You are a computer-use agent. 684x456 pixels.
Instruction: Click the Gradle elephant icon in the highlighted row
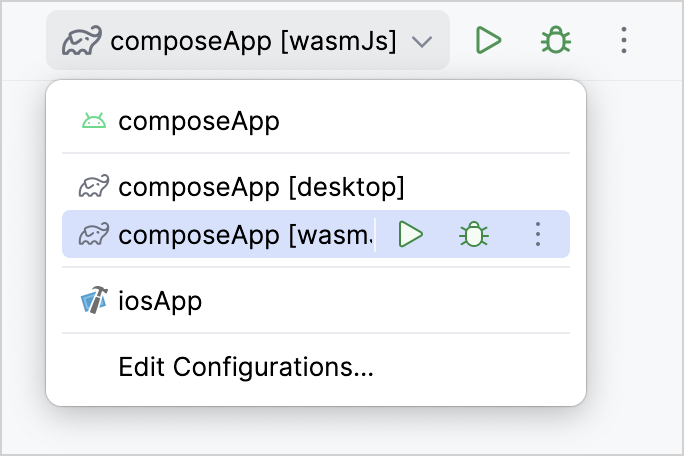coord(94,234)
